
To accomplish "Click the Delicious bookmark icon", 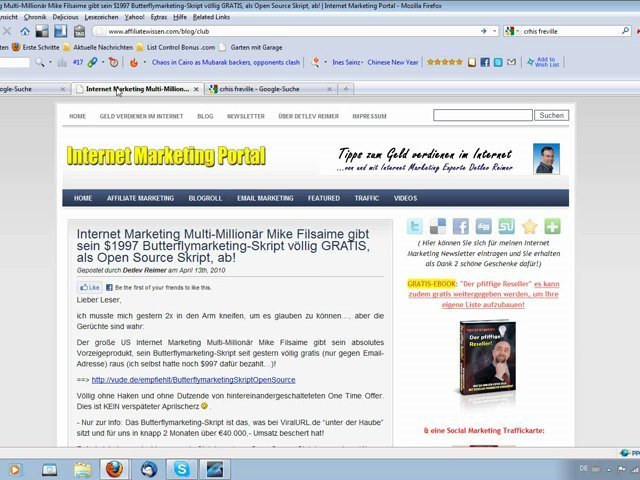I will (x=438, y=227).
